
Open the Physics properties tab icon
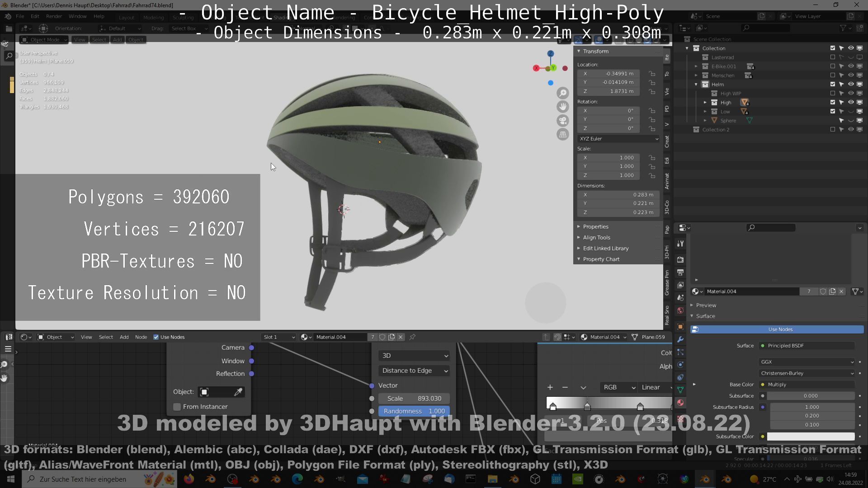tap(680, 365)
